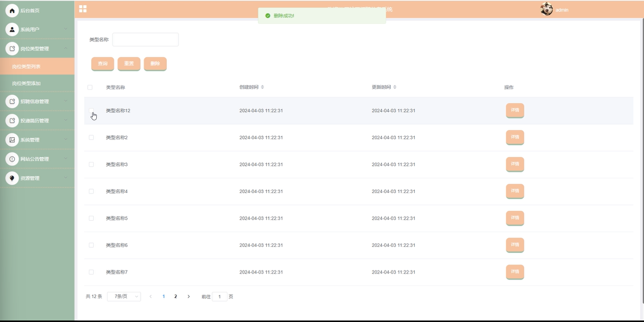The image size is (644, 322).
Task: Click the 类型名称12 cell text
Action: [x=118, y=111]
